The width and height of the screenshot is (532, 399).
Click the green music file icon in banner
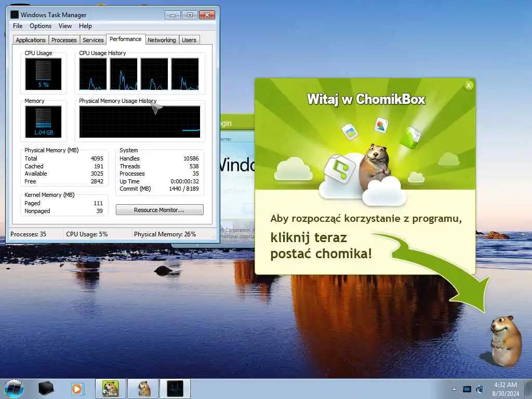point(339,168)
